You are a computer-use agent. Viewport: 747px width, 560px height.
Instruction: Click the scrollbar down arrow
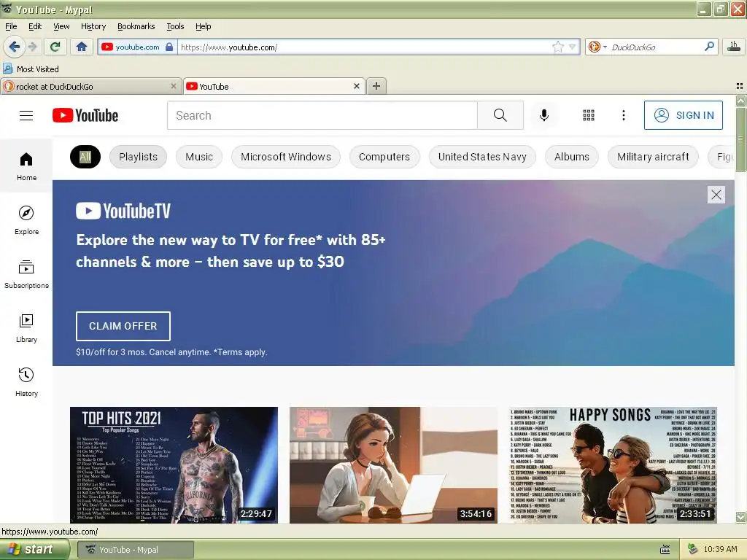(740, 517)
